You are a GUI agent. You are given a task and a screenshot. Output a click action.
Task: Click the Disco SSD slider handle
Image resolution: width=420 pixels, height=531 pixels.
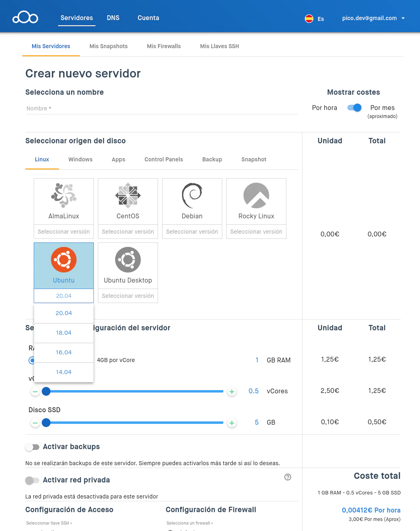click(x=46, y=423)
